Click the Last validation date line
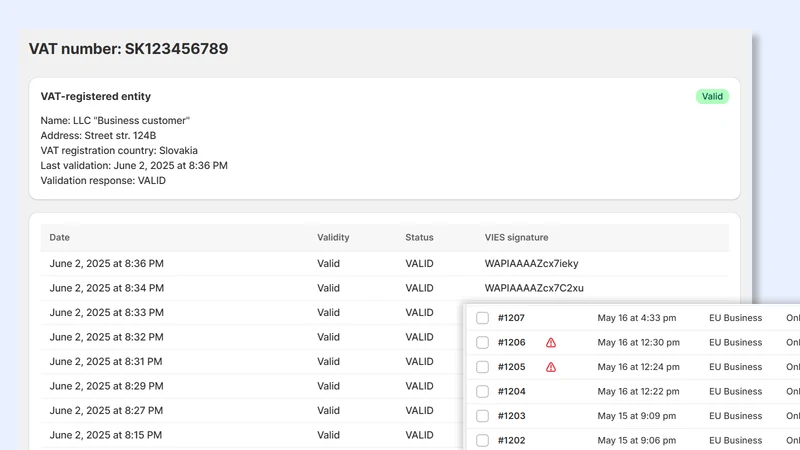The height and width of the screenshot is (450, 800). click(134, 165)
